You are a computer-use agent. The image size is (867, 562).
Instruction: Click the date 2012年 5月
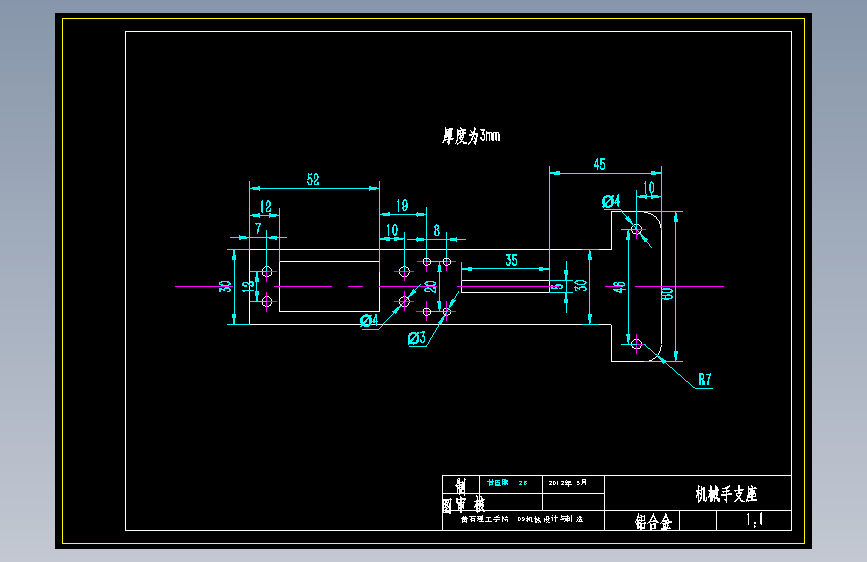pos(567,483)
